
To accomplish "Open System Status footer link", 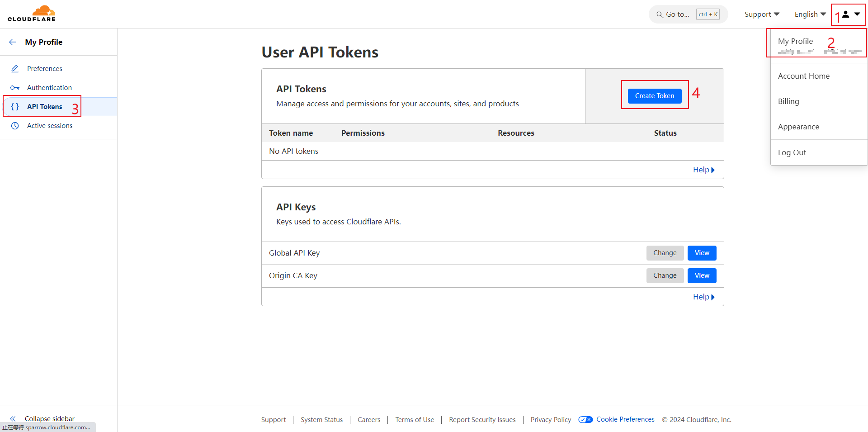I will tap(322, 420).
